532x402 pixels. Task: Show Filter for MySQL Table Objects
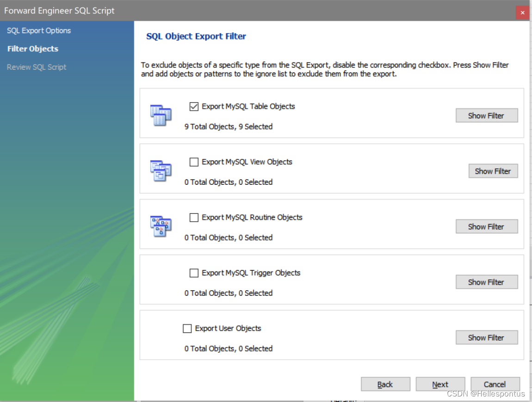point(487,116)
